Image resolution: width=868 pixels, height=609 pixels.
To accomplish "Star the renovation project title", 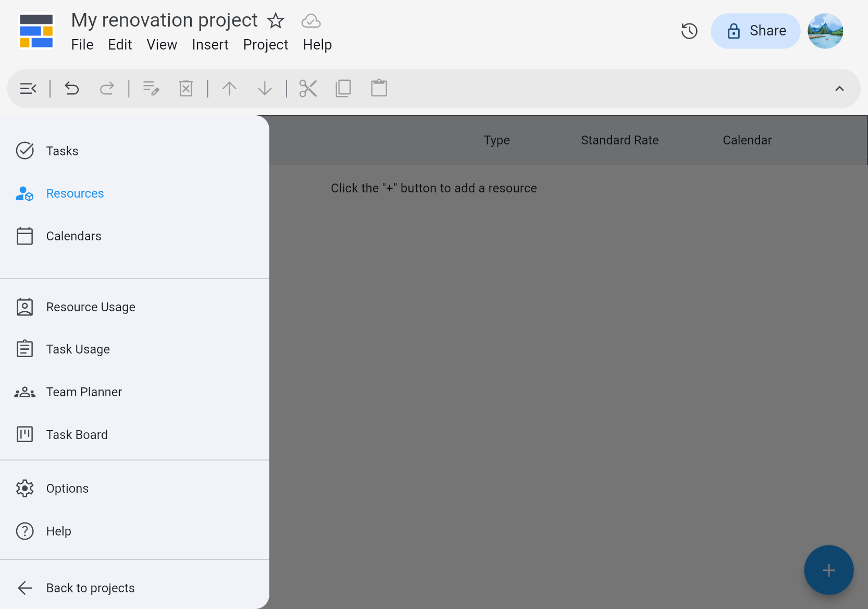I will pos(276,21).
